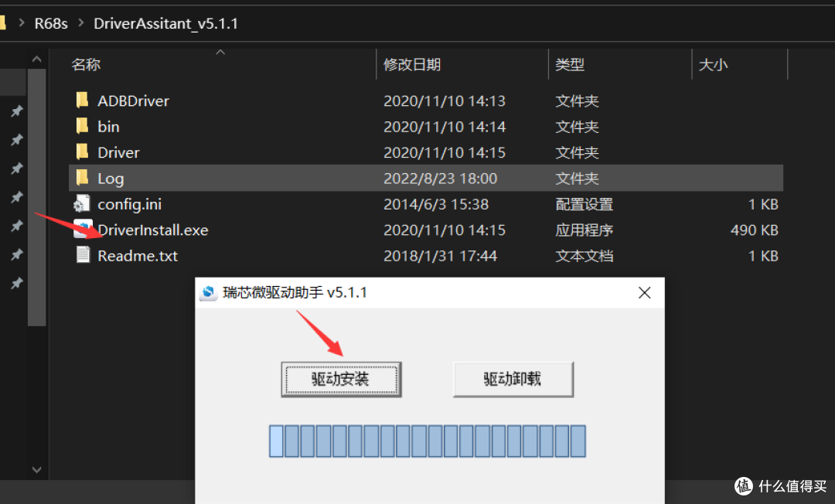The width and height of the screenshot is (835, 504).
Task: Open R68s in the address breadcrumb
Action: pos(51,23)
